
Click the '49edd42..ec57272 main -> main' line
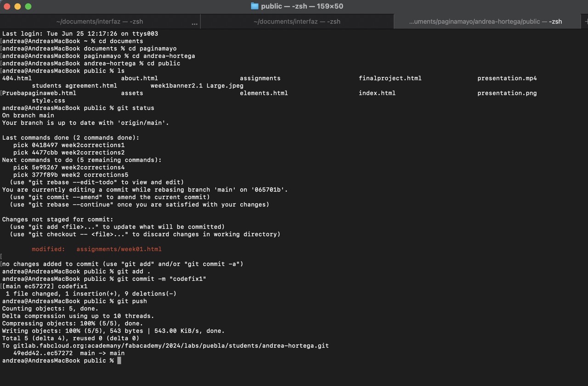(69, 353)
